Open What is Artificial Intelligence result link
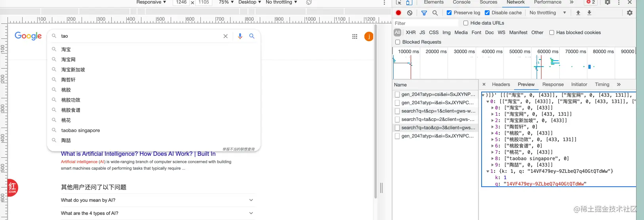Image resolution: width=644 pixels, height=220 pixels. (138, 154)
